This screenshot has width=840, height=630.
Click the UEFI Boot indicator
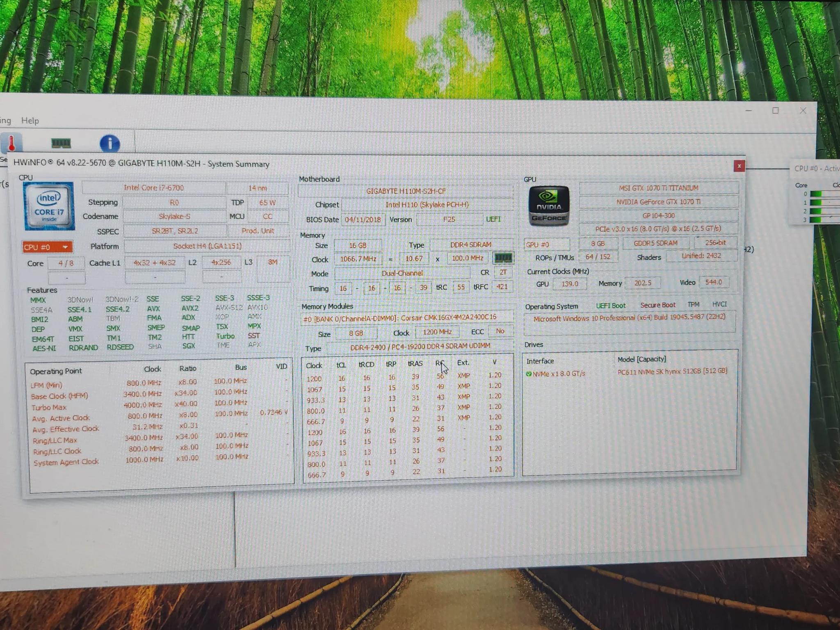(610, 306)
